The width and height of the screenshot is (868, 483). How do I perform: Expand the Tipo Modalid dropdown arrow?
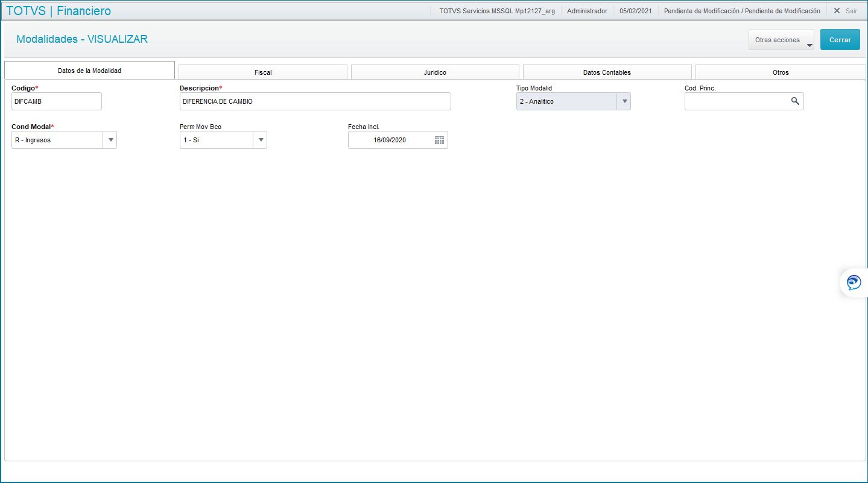tap(624, 101)
